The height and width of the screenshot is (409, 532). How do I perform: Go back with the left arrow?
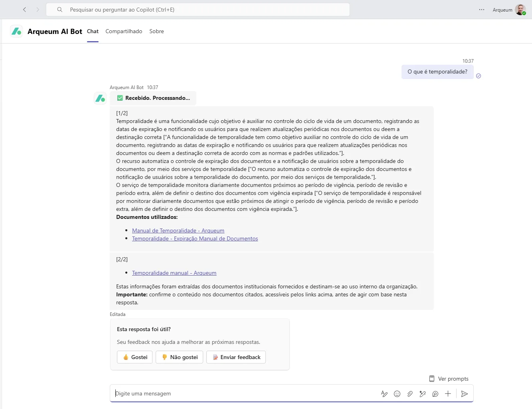coord(24,10)
